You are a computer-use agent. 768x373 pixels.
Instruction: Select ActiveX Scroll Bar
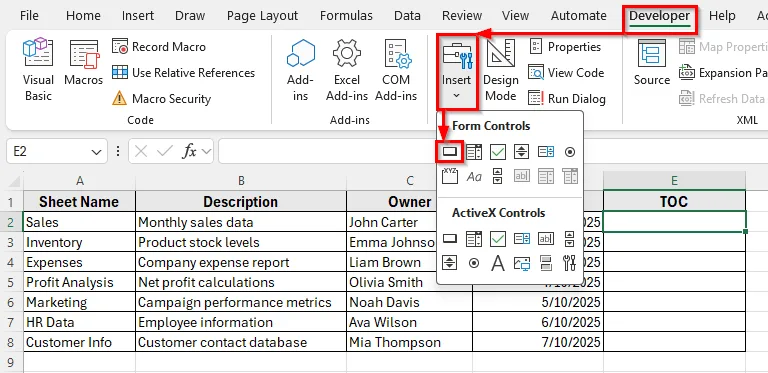570,238
